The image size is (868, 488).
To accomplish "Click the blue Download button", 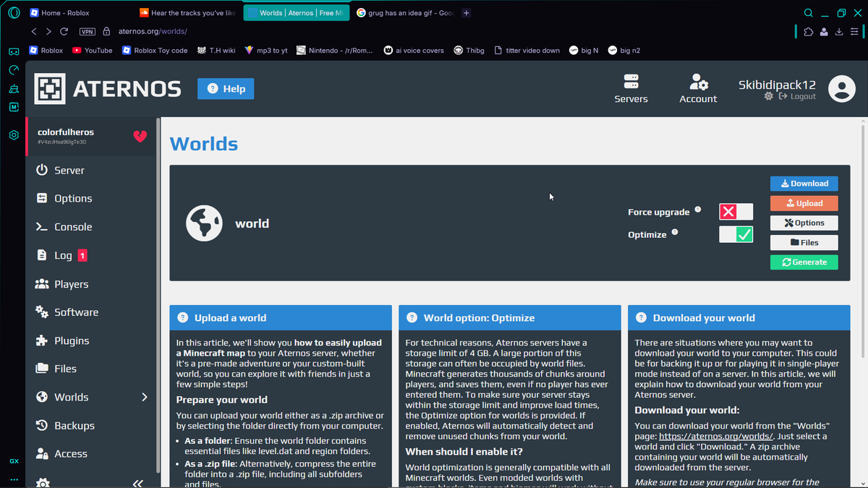I will [804, 184].
